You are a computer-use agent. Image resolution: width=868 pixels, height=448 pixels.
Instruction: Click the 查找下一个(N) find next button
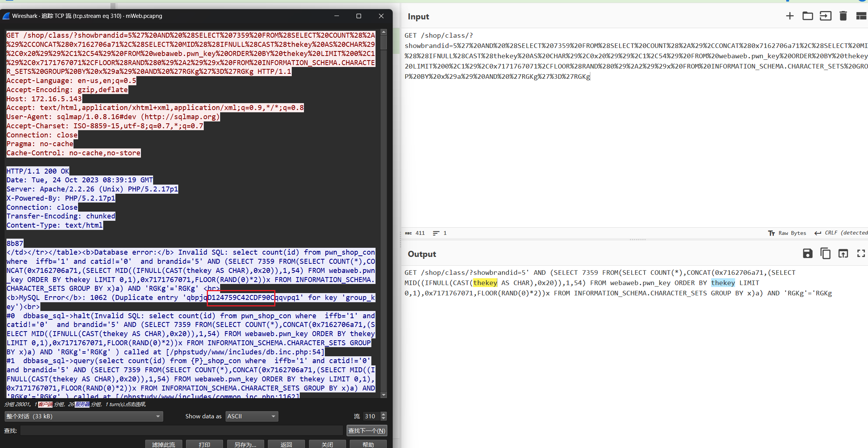[366, 430]
